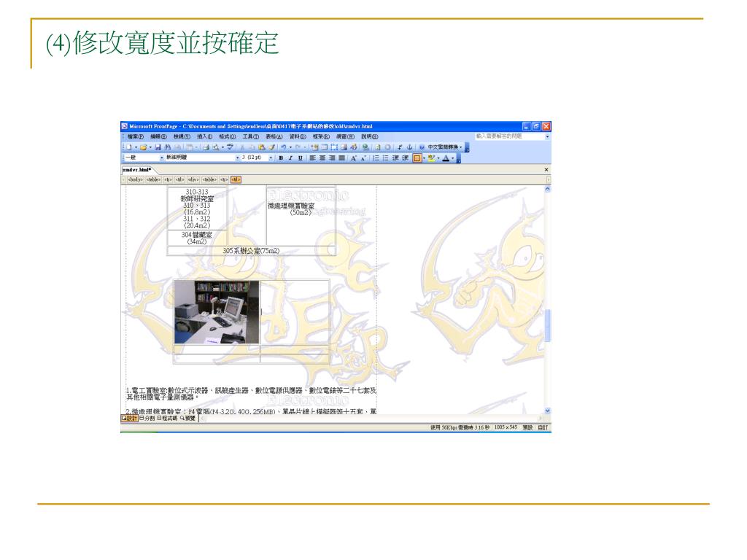Expand the New page dropdown arrow
The image size is (747, 560).
click(136, 147)
